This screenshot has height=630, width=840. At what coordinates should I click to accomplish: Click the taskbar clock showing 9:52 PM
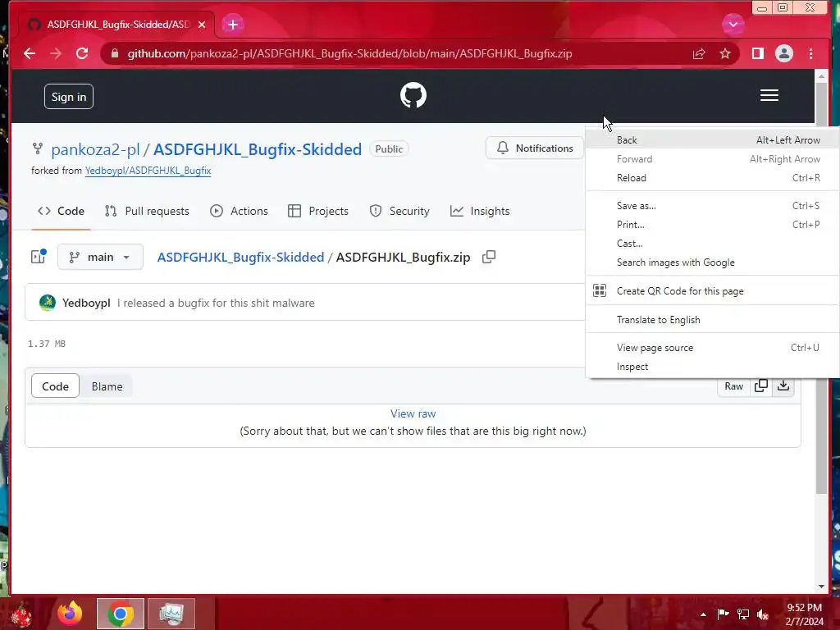(804, 614)
